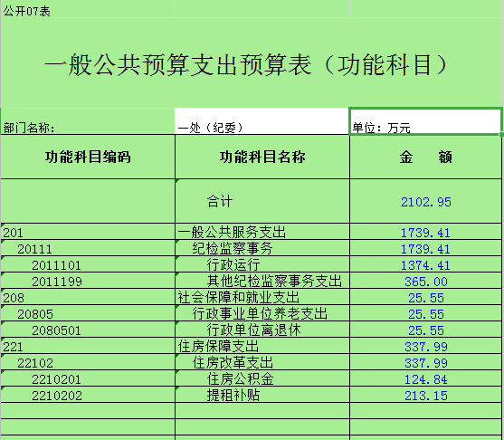Click the 功能科目编码 column header

coord(88,157)
